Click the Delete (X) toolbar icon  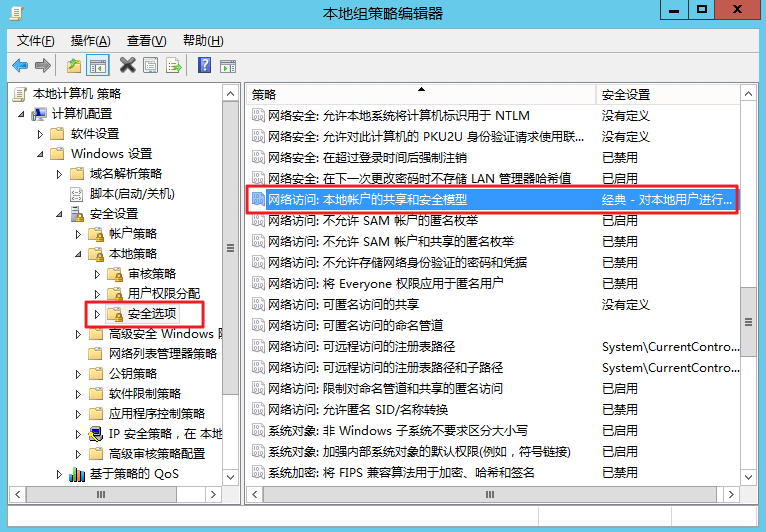[127, 65]
